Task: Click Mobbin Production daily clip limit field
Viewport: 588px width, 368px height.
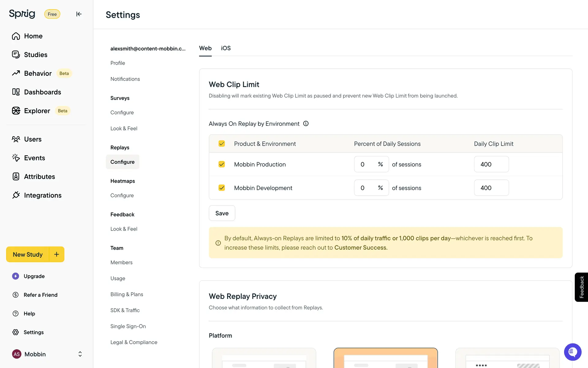Action: point(491,164)
